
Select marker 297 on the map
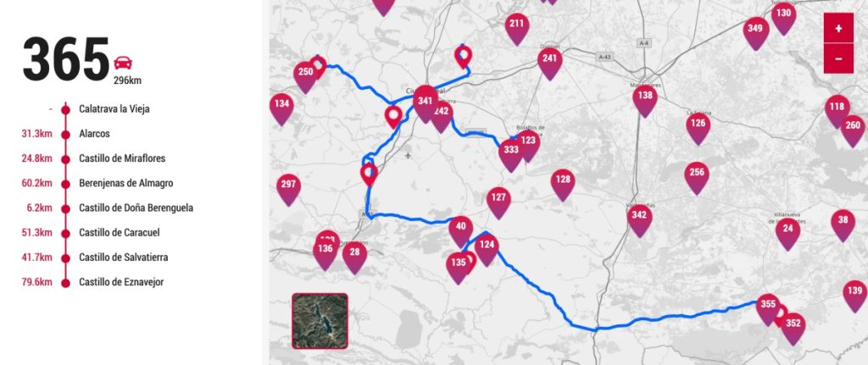[288, 189]
